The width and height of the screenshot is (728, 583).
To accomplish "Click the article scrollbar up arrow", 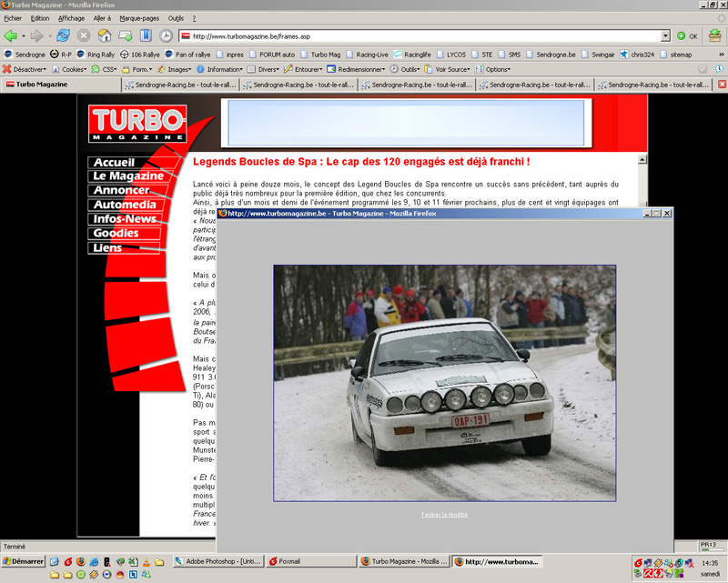I will coord(642,160).
